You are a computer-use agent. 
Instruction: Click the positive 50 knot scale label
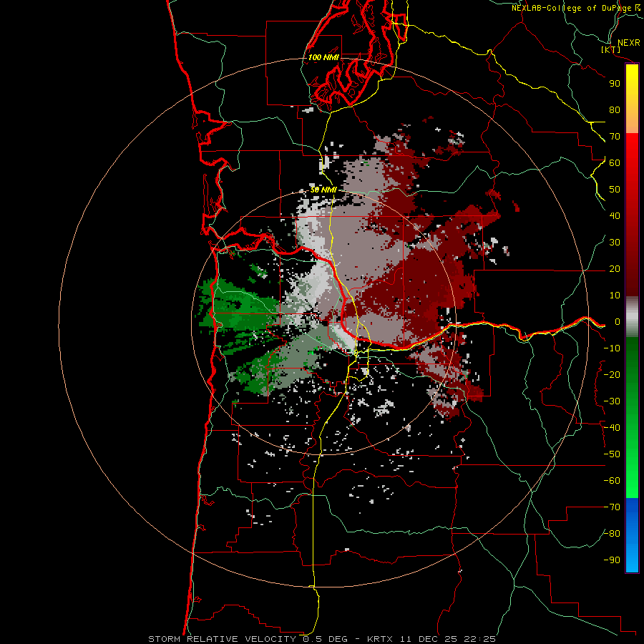(x=615, y=190)
